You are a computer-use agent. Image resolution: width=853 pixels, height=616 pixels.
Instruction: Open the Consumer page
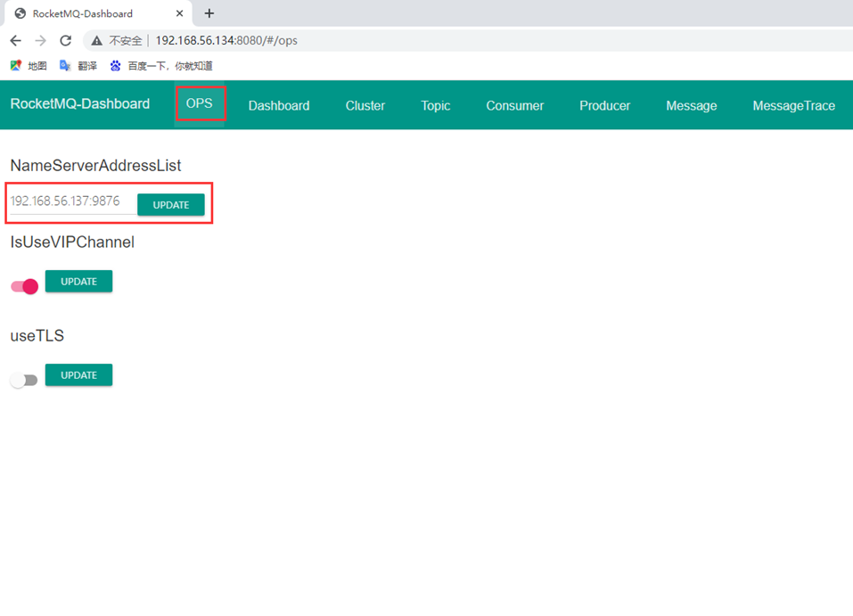tap(515, 105)
